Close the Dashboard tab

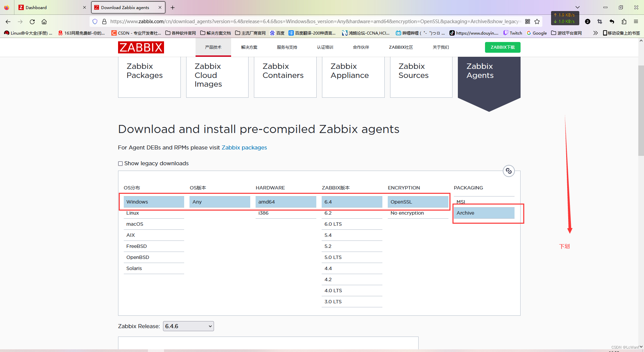tap(84, 7)
